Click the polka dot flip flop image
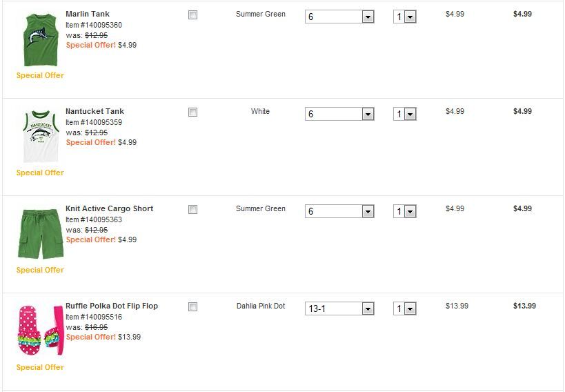 [x=40, y=331]
